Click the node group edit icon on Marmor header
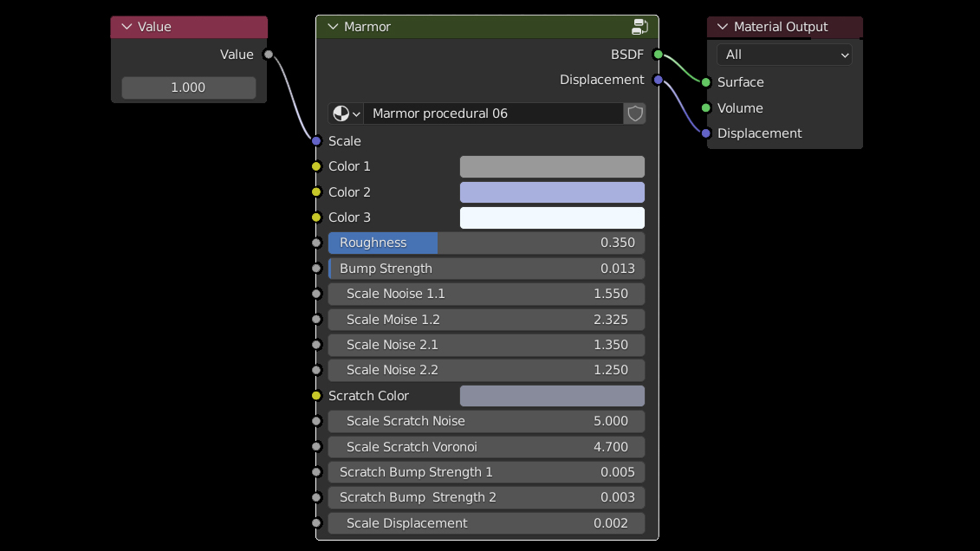Viewport: 980px width, 551px height. pyautogui.click(x=639, y=27)
